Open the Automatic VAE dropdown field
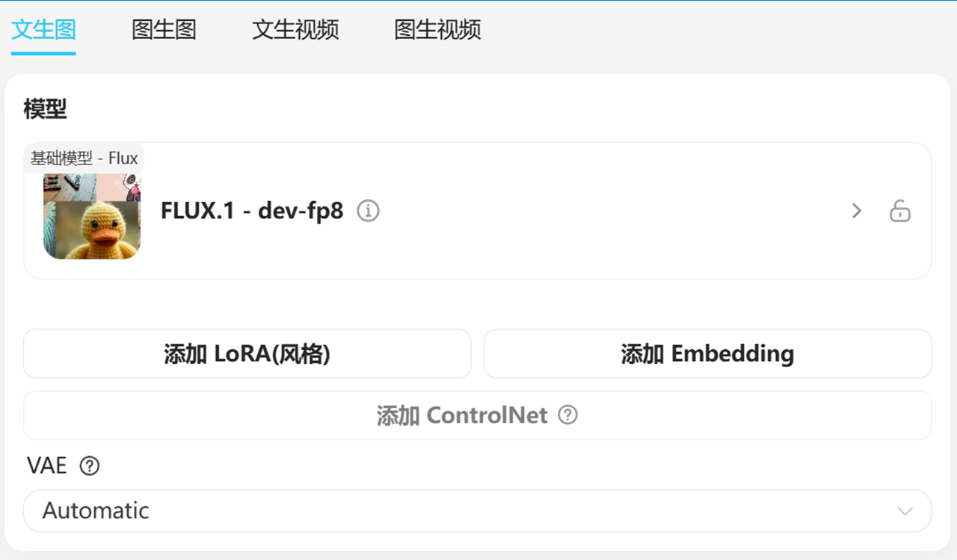Image resolution: width=957 pixels, height=560 pixels. [478, 511]
